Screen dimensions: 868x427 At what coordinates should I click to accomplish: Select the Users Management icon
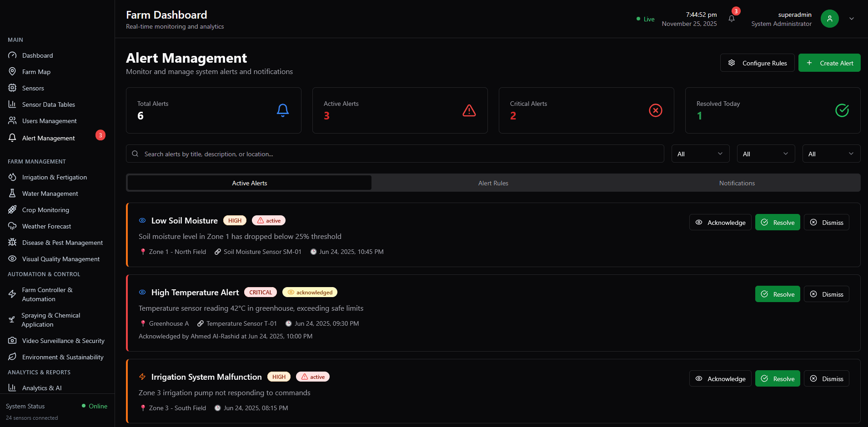[x=13, y=120]
